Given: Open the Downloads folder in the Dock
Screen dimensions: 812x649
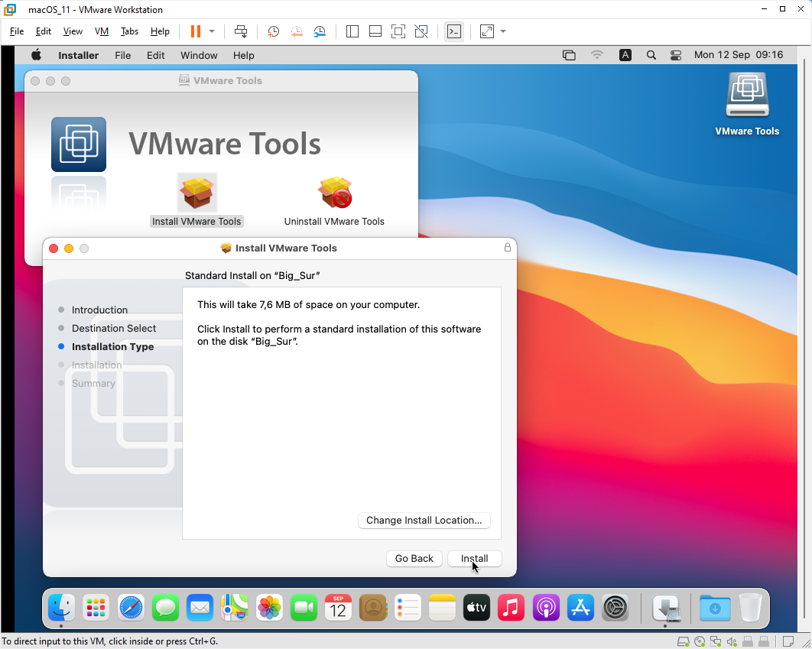Looking at the screenshot, I should (715, 608).
